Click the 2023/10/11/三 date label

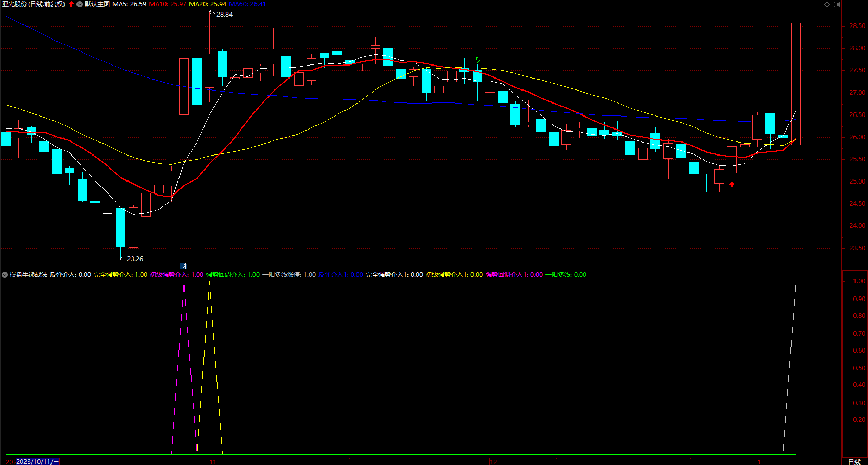click(38, 461)
